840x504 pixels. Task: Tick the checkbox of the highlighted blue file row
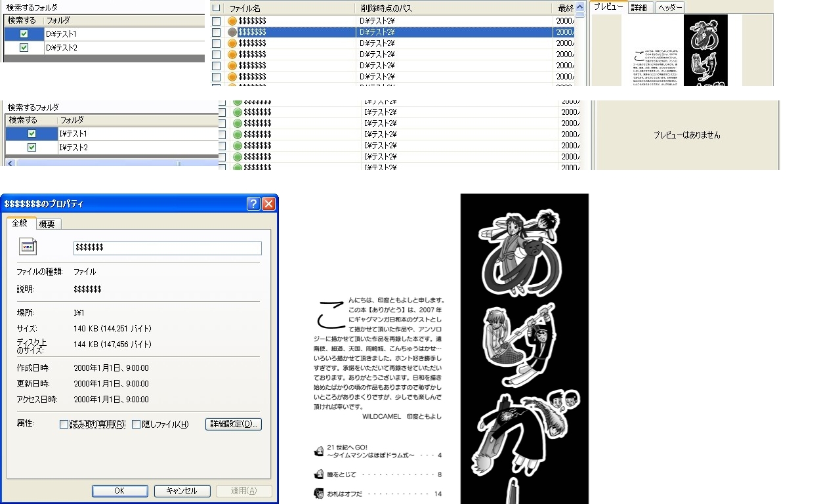click(x=217, y=32)
